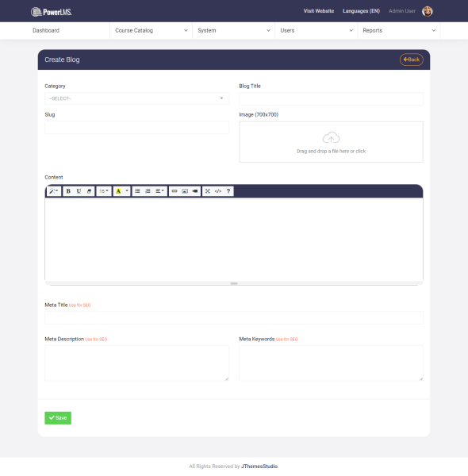Open the magic wand style dropdown
This screenshot has height=476, width=468.
tap(54, 191)
